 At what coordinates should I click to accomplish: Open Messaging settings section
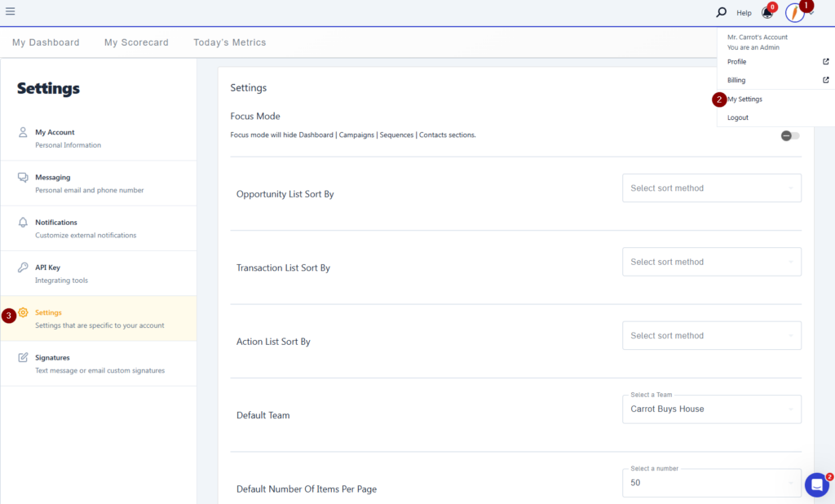click(x=99, y=183)
